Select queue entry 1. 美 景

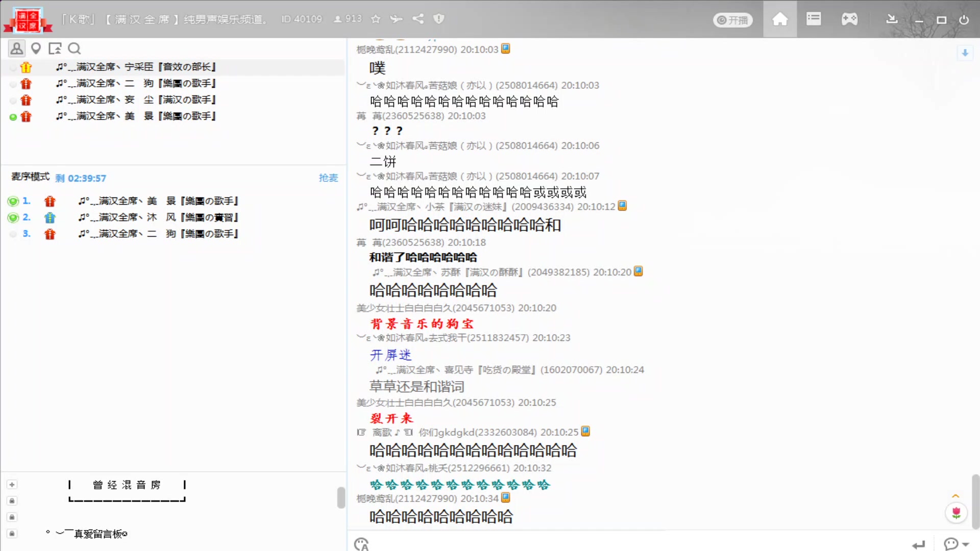pyautogui.click(x=174, y=201)
